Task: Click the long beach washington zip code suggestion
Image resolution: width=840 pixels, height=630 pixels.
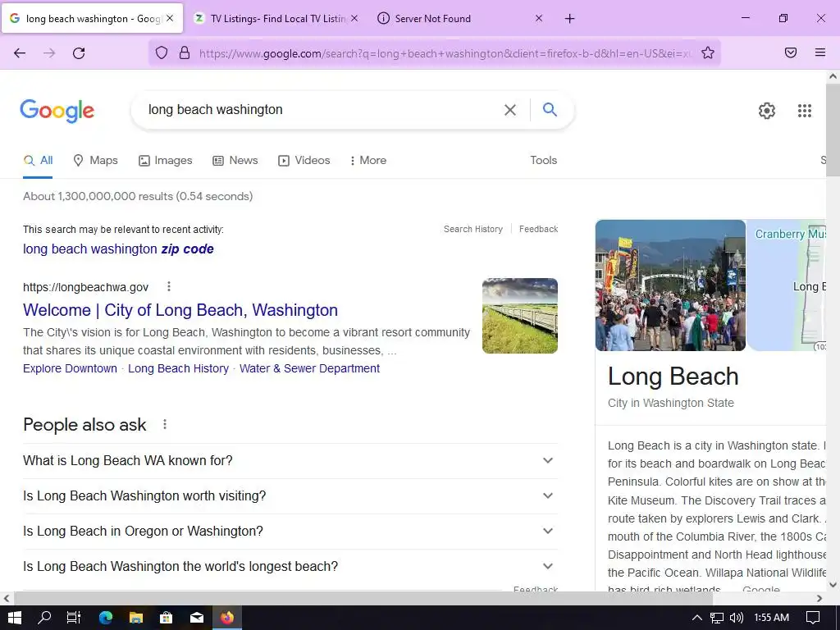Action: pos(118,249)
